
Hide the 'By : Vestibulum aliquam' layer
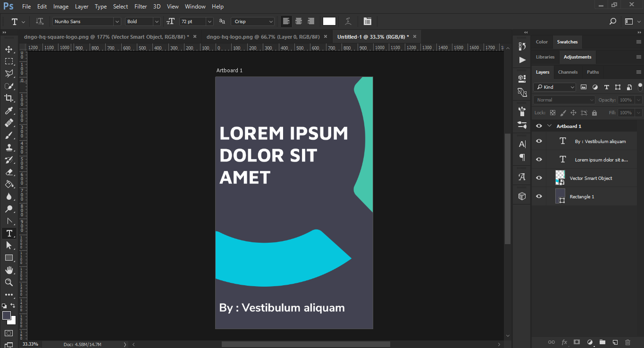pos(539,141)
